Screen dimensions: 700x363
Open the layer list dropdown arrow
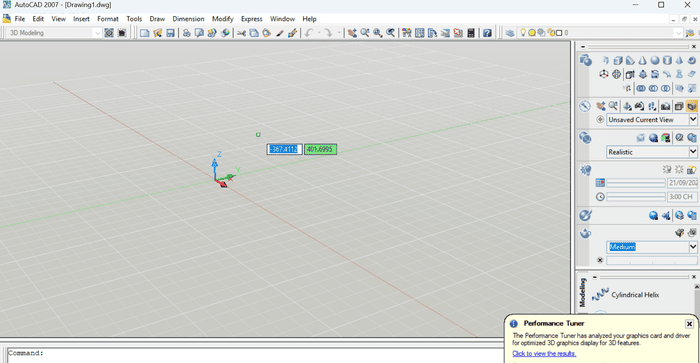point(678,33)
